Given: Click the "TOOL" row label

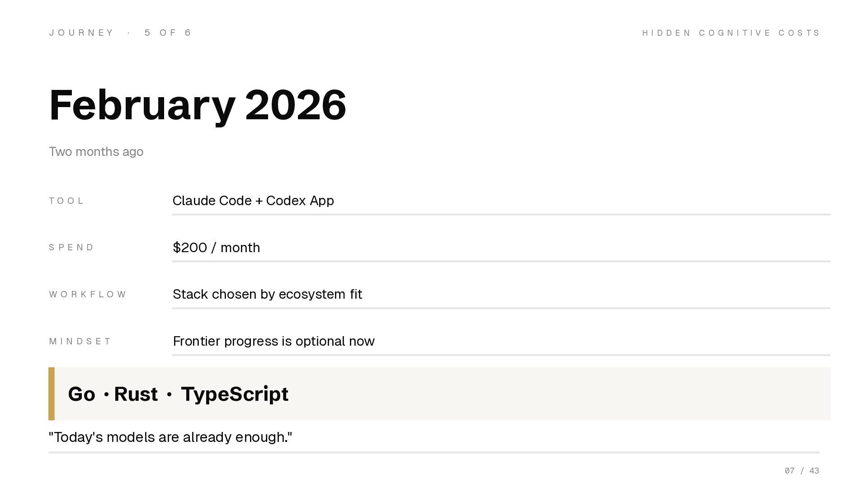Looking at the screenshot, I should pyautogui.click(x=66, y=201).
